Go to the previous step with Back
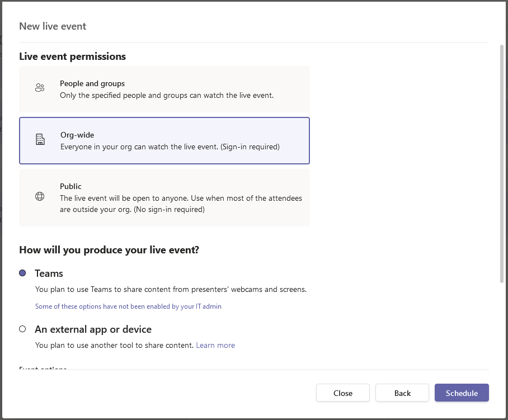The width and height of the screenshot is (508, 420). tap(402, 393)
